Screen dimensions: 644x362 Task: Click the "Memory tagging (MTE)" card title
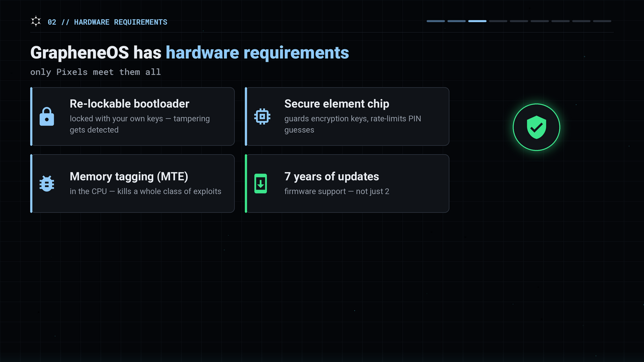(x=129, y=176)
